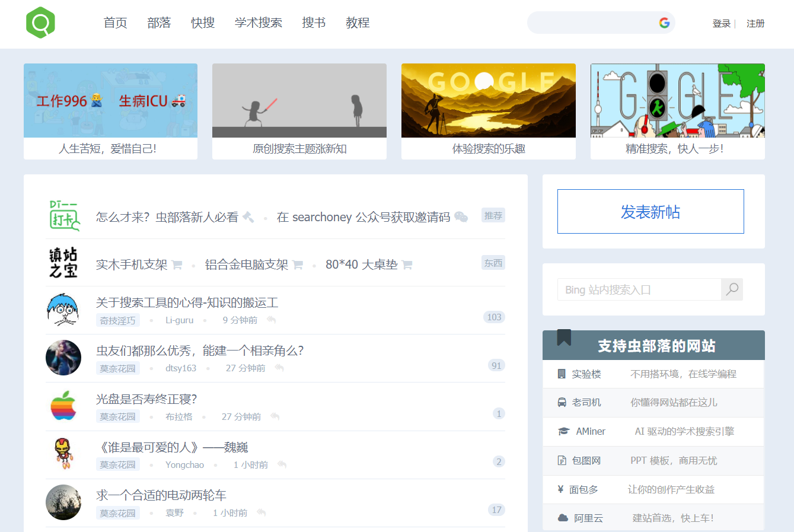Click reply arrow icon in Li-guru's post row
794x532 pixels.
(271, 320)
